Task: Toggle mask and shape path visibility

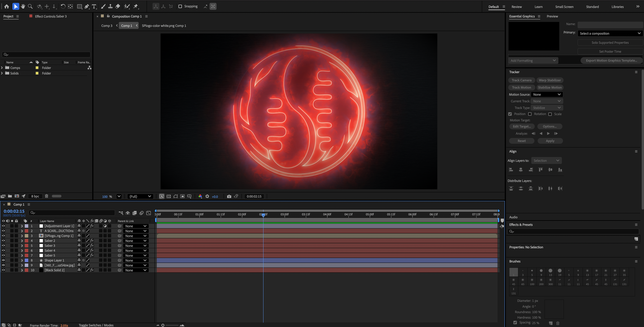Action: pos(175,197)
